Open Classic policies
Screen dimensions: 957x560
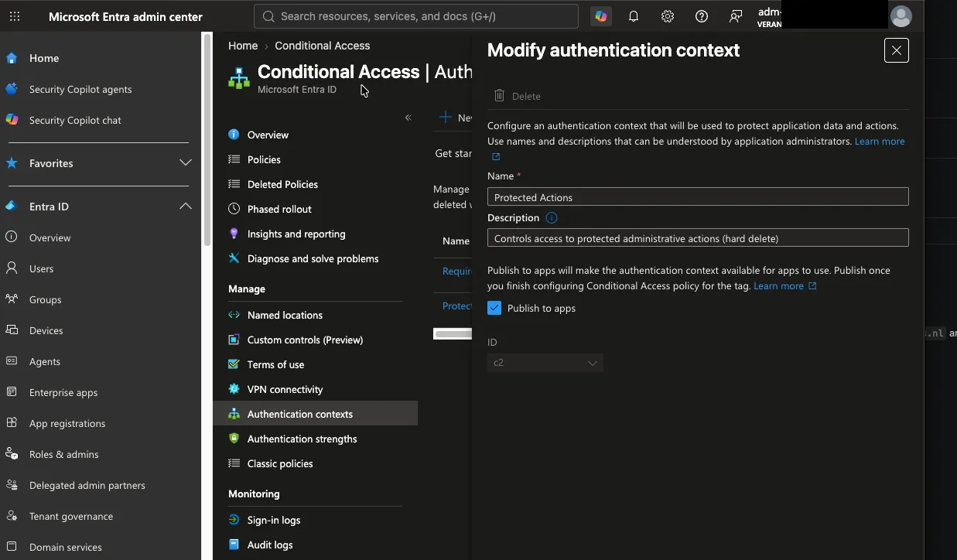coord(280,463)
